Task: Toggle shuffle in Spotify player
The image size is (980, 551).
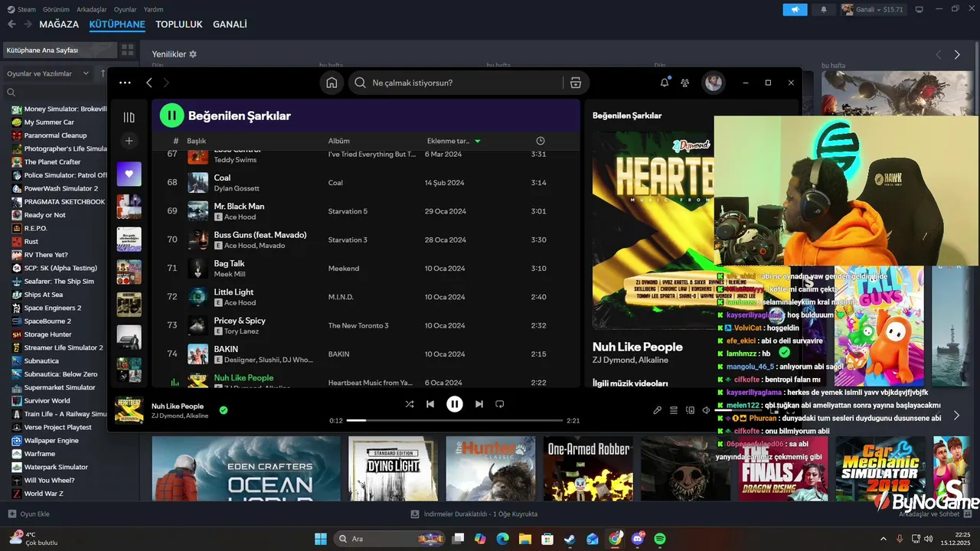Action: click(x=410, y=404)
